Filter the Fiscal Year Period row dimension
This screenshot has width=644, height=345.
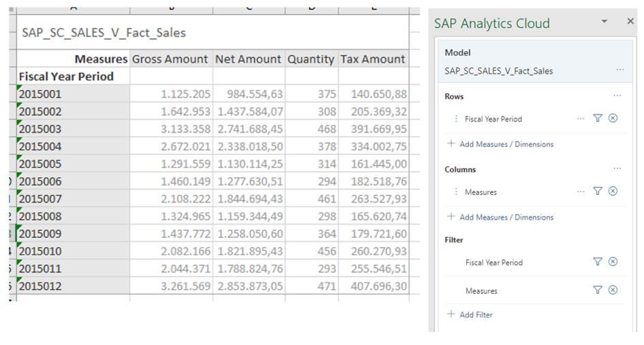(598, 119)
